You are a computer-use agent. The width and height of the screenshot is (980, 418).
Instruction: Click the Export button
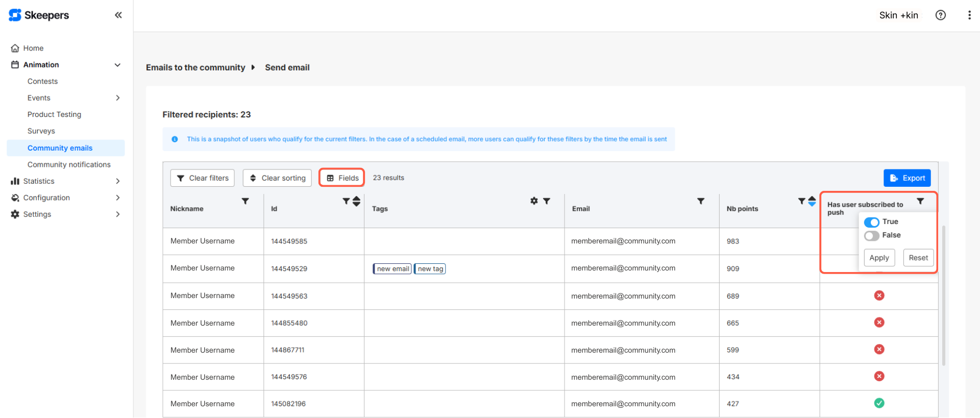point(907,178)
